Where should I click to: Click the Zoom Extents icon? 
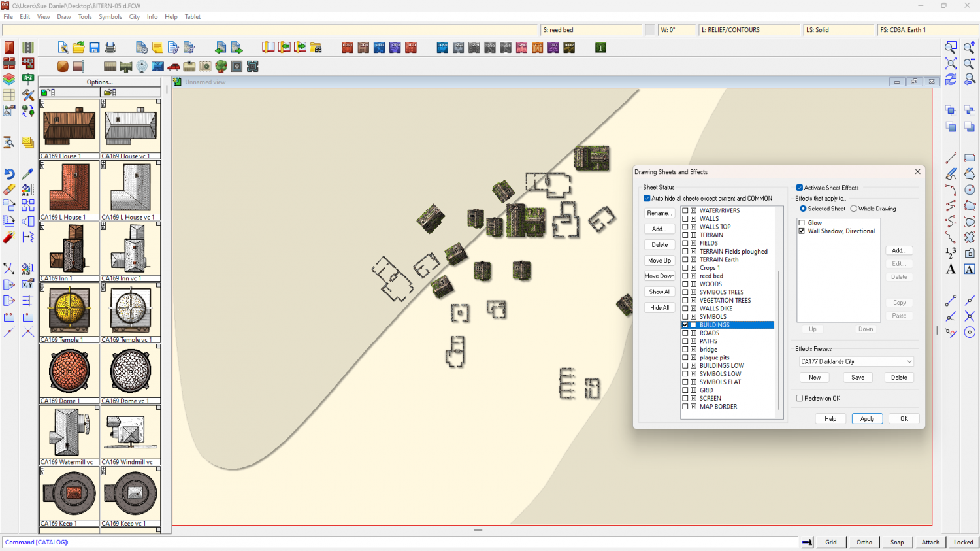pos(951,63)
